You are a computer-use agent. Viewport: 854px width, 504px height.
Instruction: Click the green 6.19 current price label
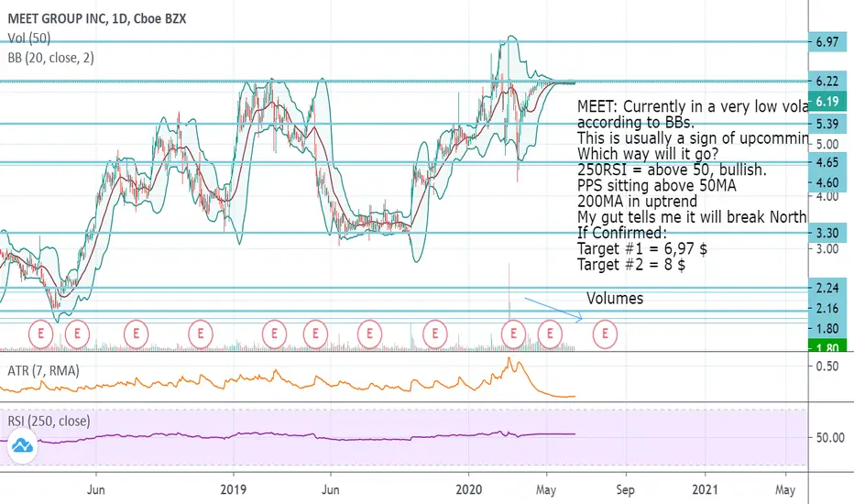(827, 102)
